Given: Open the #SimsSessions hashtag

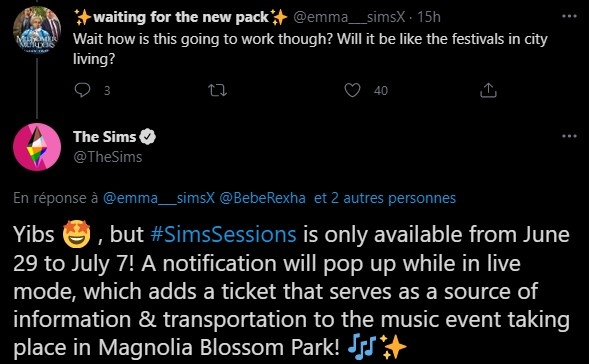Looking at the screenshot, I should (223, 234).
